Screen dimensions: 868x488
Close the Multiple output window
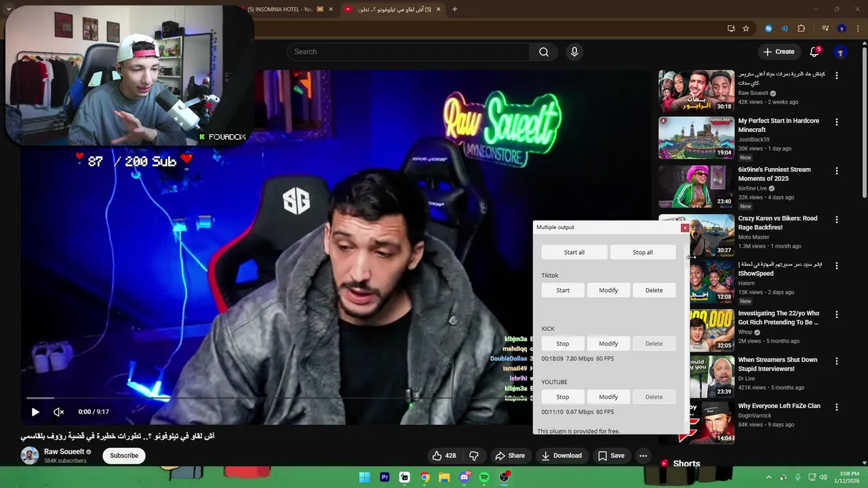[x=684, y=228]
